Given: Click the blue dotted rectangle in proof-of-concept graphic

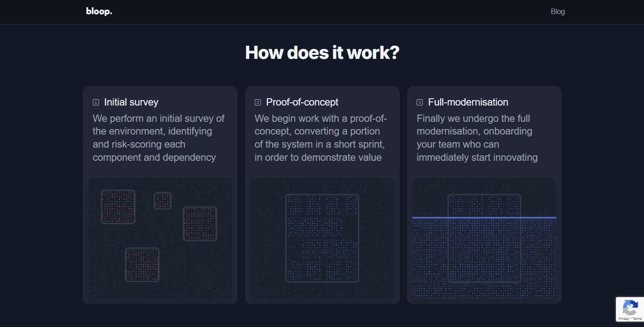Looking at the screenshot, I should [322, 238].
